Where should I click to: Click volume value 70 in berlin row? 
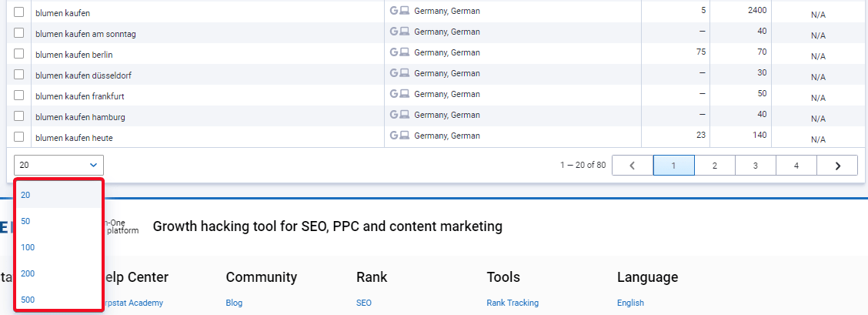[763, 52]
